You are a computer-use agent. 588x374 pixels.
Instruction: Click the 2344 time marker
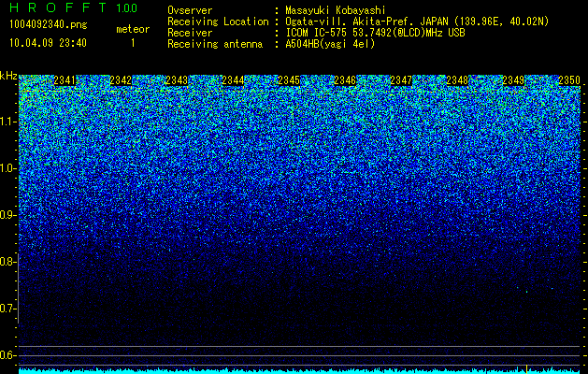233,80
